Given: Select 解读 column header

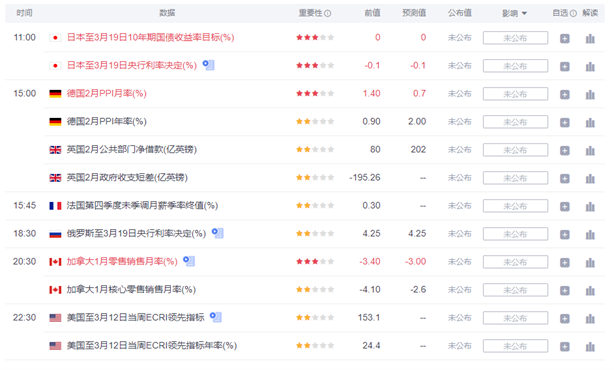Looking at the screenshot, I should 590,13.
